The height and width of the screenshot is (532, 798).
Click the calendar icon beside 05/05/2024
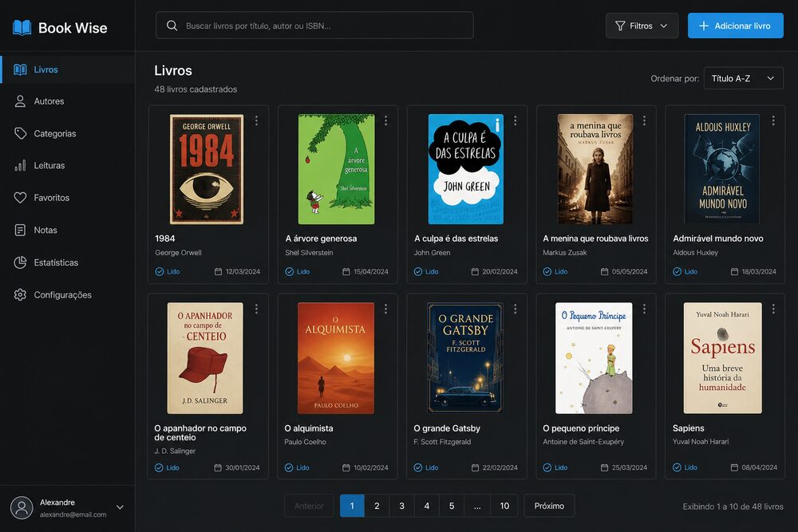pos(605,272)
